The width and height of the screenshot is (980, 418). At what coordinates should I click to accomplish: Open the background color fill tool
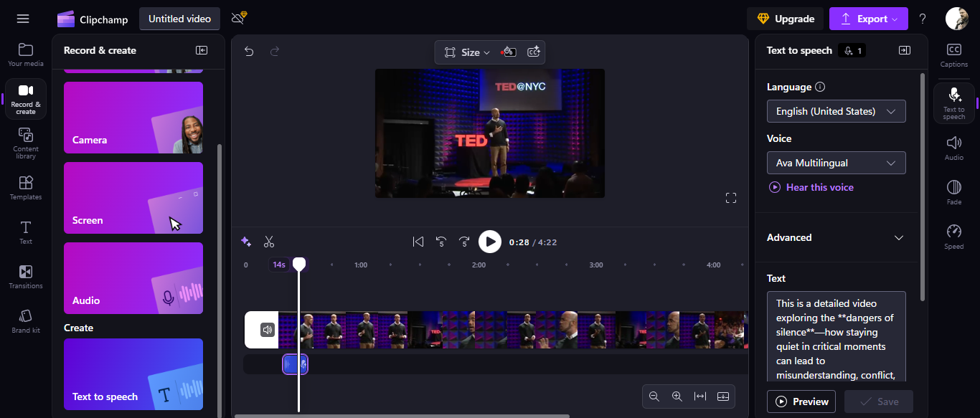(509, 52)
